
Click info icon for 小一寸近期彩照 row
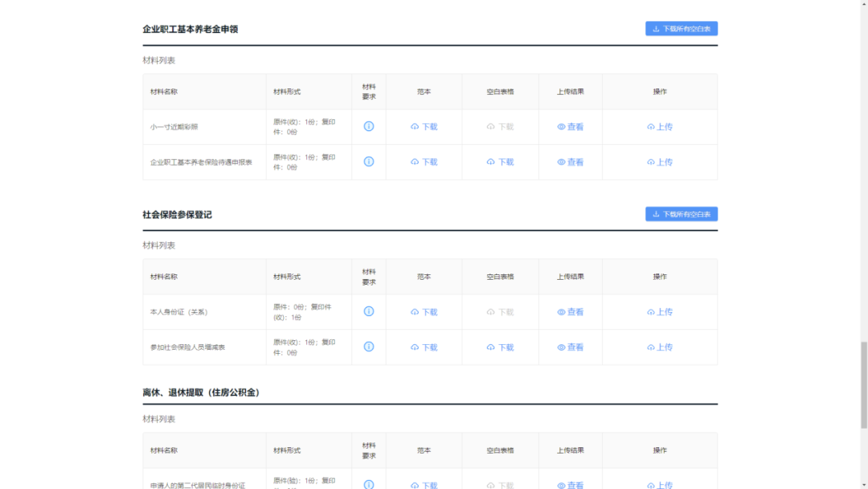point(369,126)
